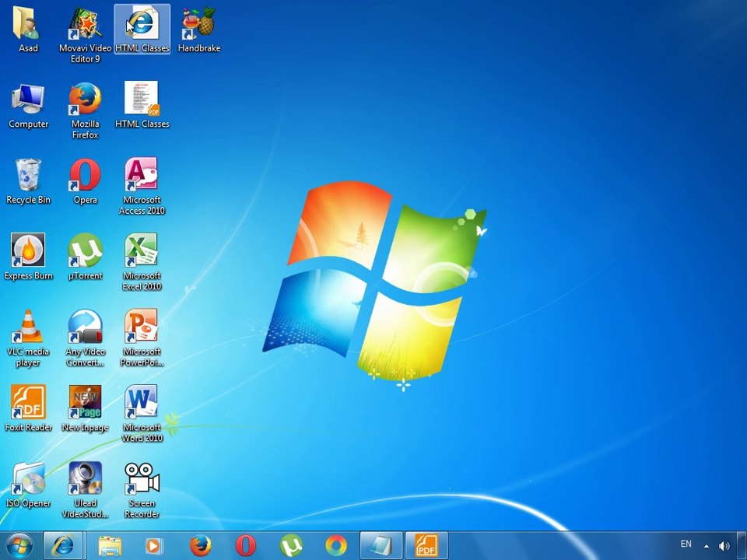747x560 pixels.
Task: Launch Movavi Video Editor 9 shortcut
Action: coord(86,33)
